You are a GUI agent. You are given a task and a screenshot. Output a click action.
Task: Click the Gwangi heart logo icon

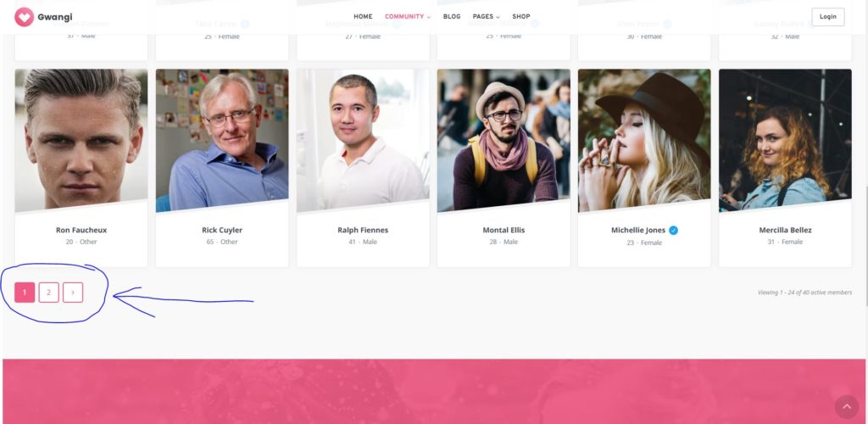[24, 17]
